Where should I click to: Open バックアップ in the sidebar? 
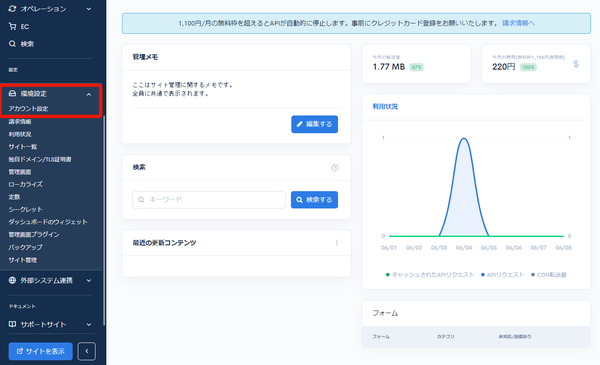(26, 247)
